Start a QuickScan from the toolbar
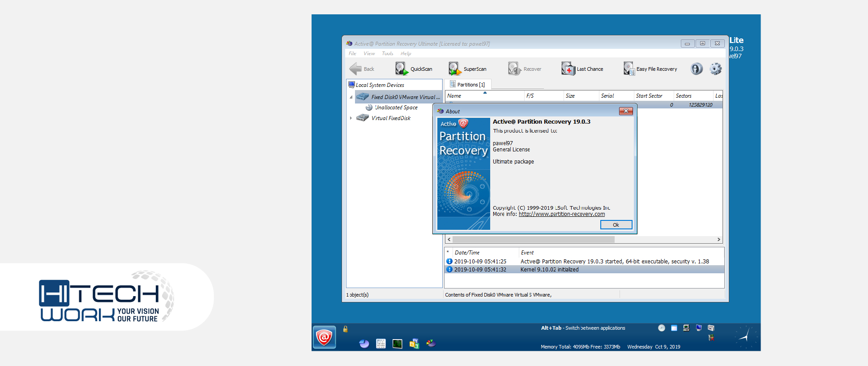 pos(414,69)
